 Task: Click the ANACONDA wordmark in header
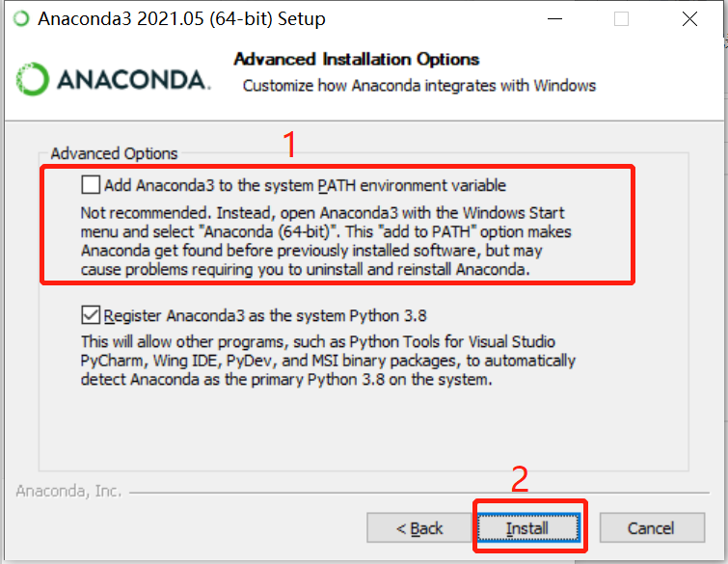(134, 79)
